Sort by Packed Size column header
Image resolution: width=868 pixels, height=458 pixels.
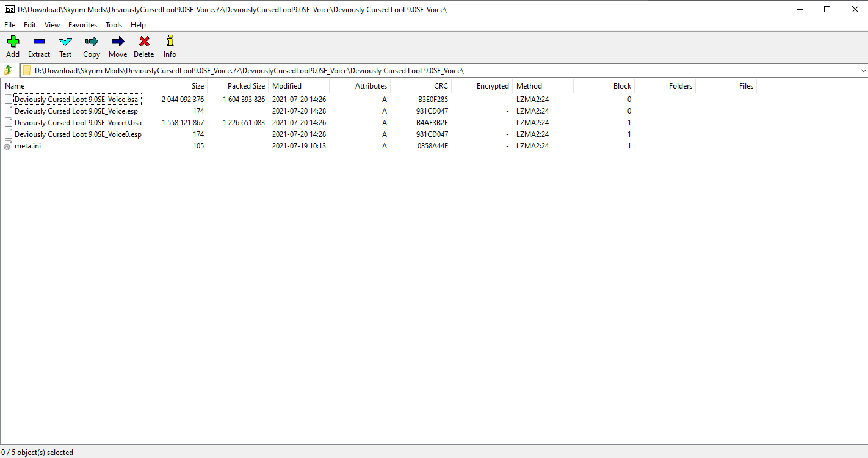pos(238,86)
